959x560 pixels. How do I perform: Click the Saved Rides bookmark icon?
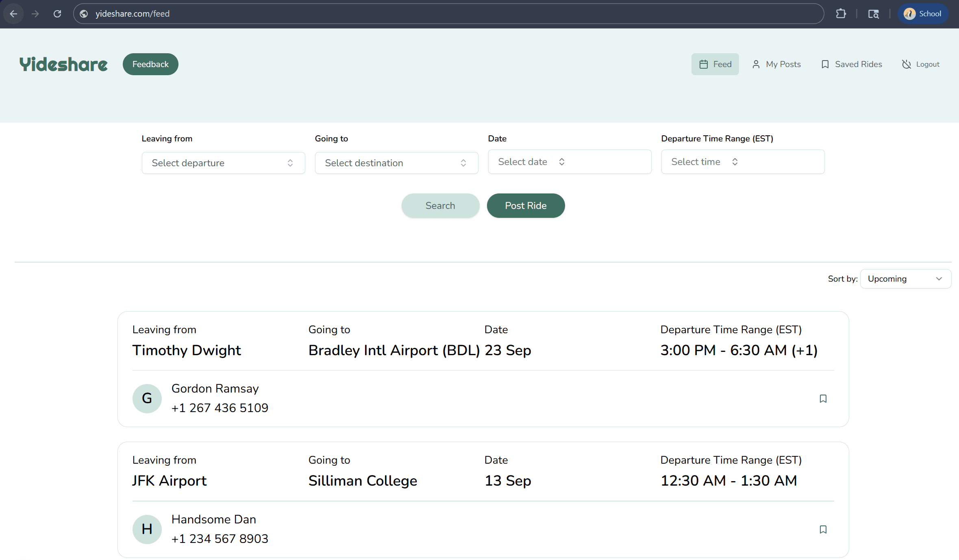tap(825, 64)
